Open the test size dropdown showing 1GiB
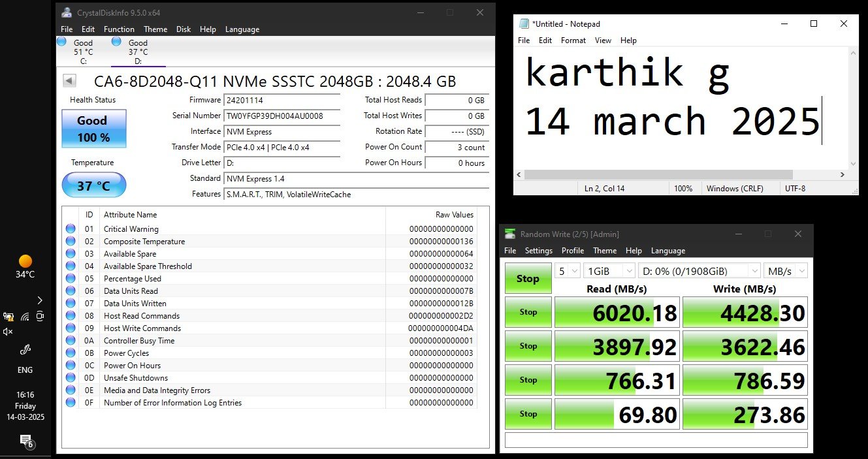This screenshot has height=459, width=868. pyautogui.click(x=609, y=270)
